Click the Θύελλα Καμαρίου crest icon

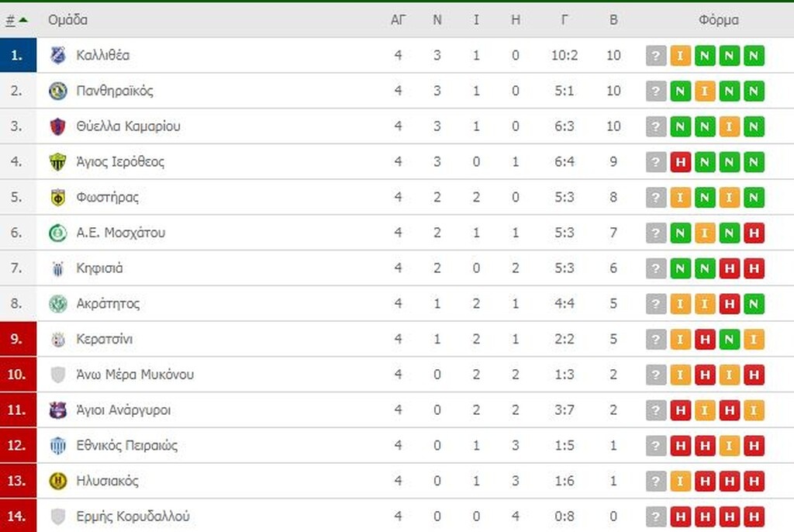[x=58, y=126]
